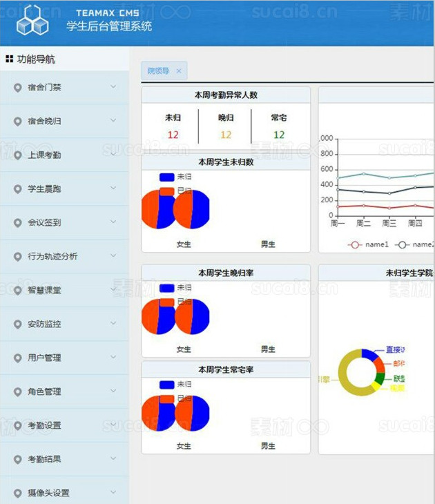Screen dimensions: 435x504
Task: Click the pin icon beside 上课考勤
Action: [18, 155]
